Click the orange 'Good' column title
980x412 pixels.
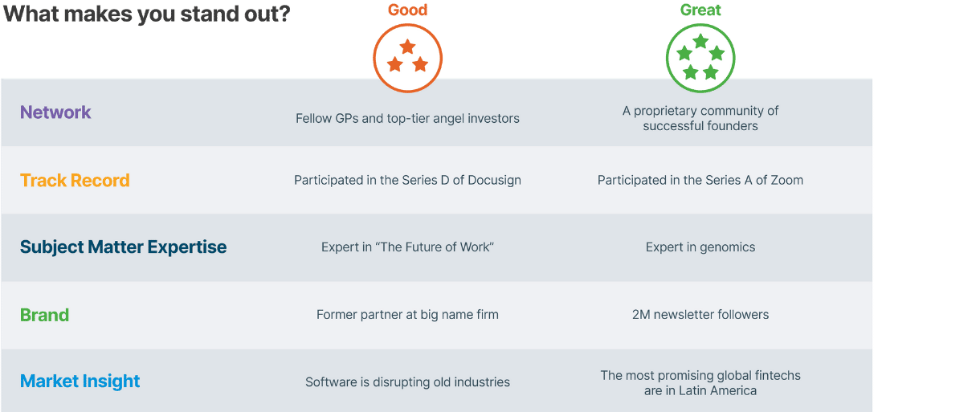[x=407, y=10]
